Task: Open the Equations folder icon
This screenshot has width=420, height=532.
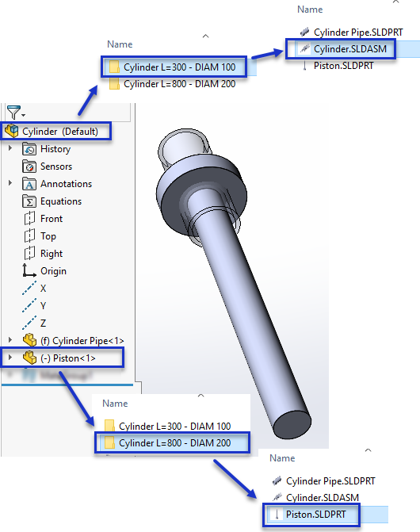Action: (29, 201)
